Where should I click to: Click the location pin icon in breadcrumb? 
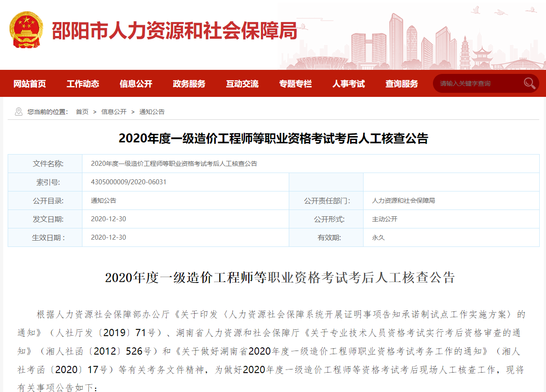(x=18, y=112)
